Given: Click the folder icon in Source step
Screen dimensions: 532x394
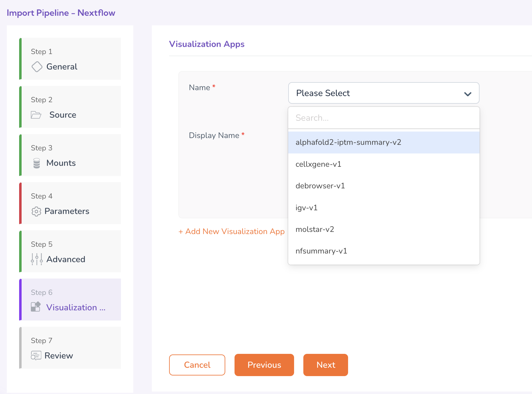Looking at the screenshot, I should [x=36, y=115].
